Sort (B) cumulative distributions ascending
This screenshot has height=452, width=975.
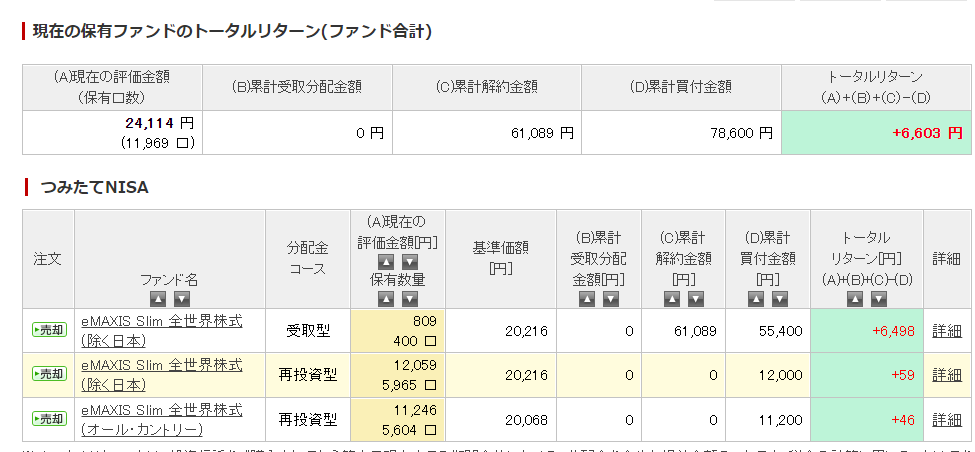pos(588,299)
